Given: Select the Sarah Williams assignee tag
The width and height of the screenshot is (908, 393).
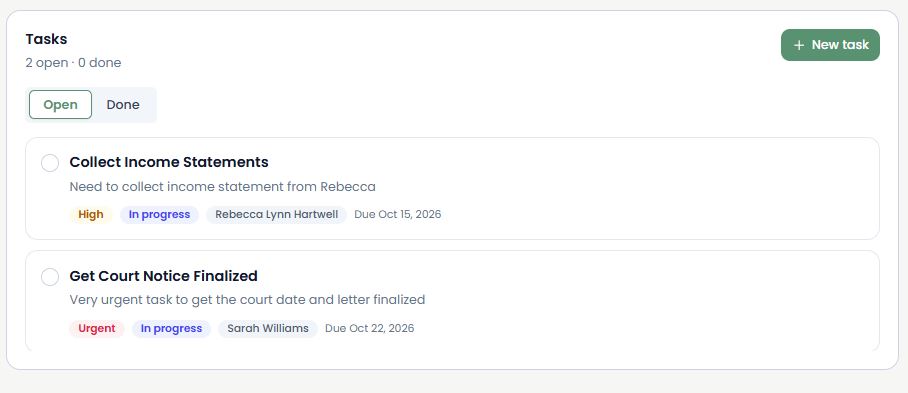Looking at the screenshot, I should point(268,329).
